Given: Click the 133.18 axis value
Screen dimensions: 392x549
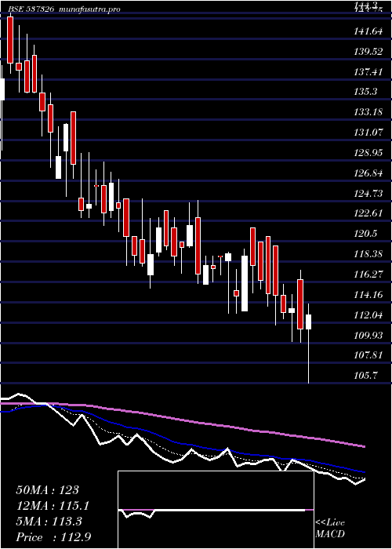Looking at the screenshot, I should pos(368,112).
